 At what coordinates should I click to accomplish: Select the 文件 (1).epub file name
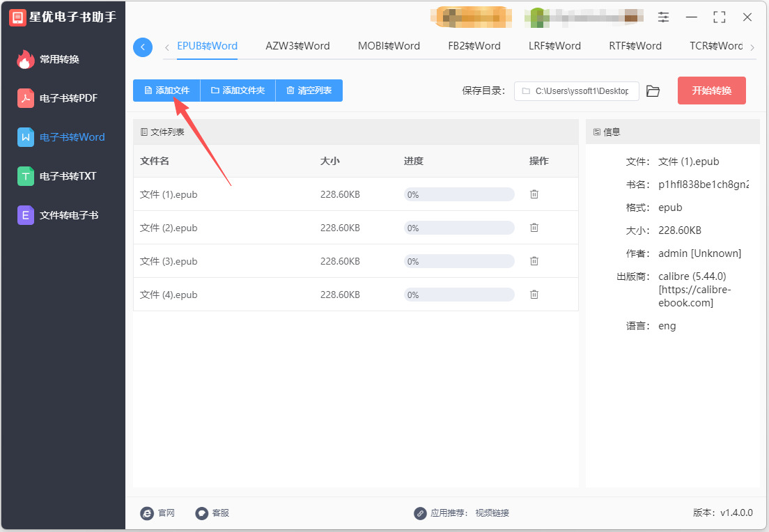[x=169, y=195]
